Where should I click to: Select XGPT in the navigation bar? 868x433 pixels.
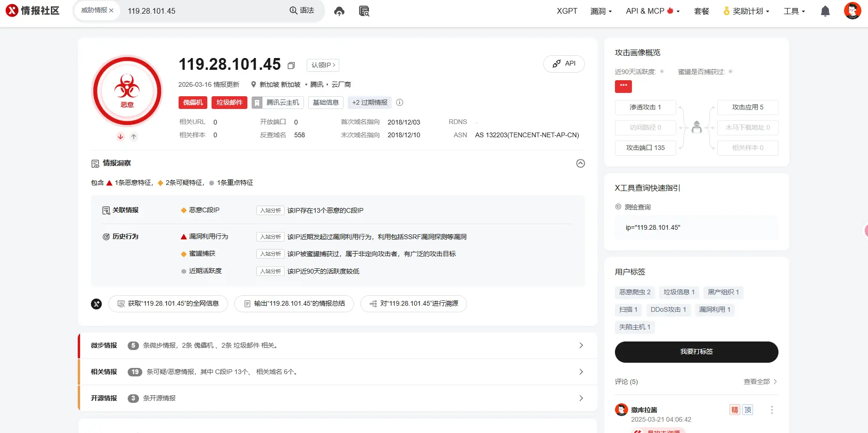click(566, 11)
